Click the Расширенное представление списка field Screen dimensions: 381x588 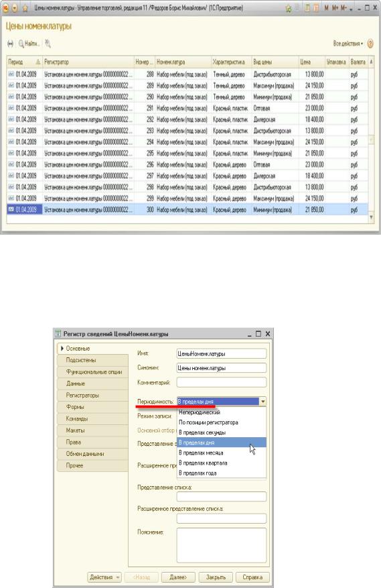click(222, 518)
